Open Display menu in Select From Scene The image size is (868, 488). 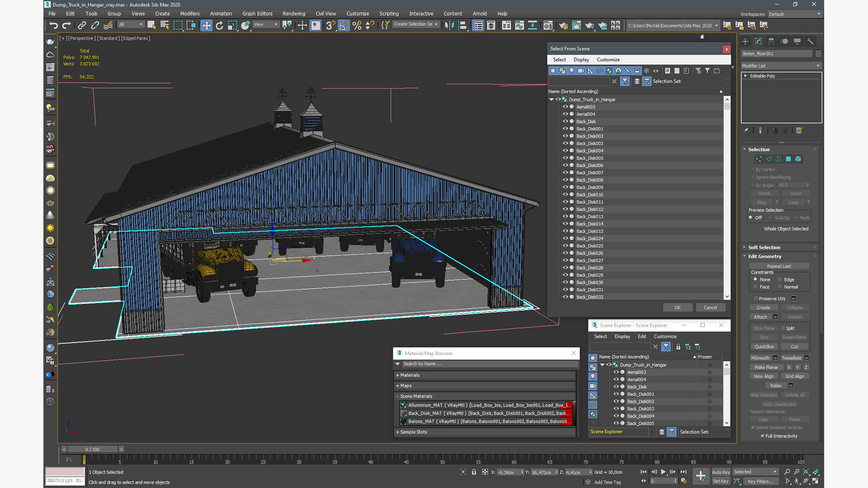coord(581,60)
